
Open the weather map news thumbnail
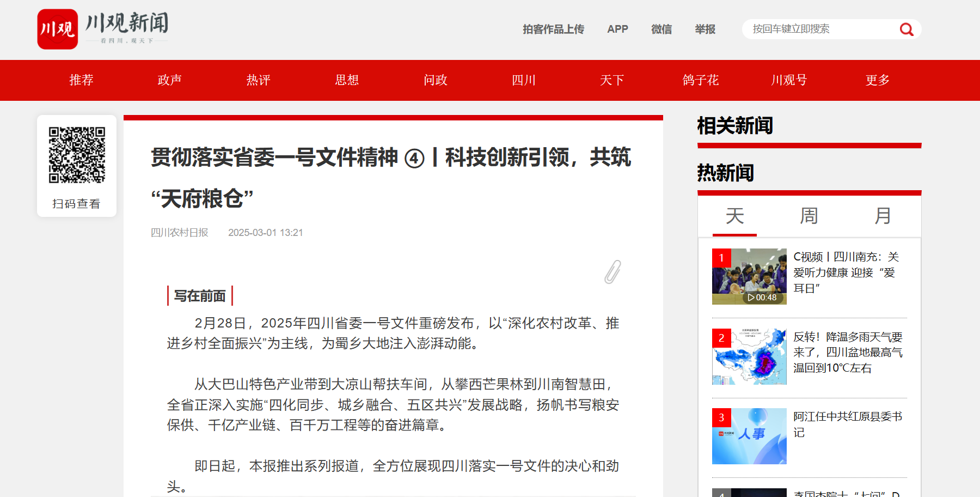pyautogui.click(x=749, y=356)
